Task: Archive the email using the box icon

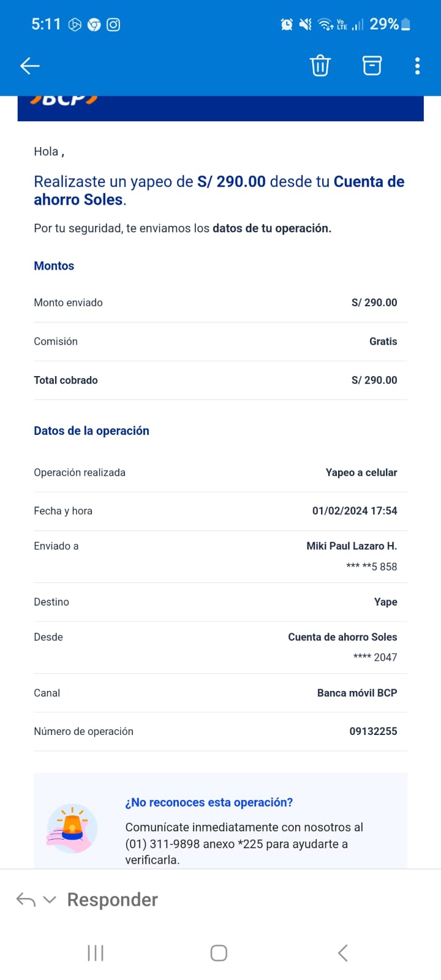Action: pyautogui.click(x=372, y=66)
